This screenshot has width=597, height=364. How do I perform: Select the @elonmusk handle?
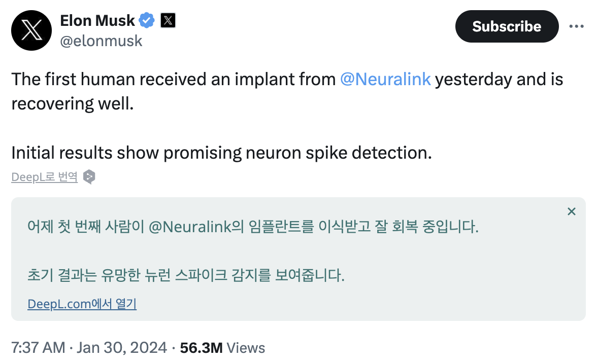click(101, 41)
